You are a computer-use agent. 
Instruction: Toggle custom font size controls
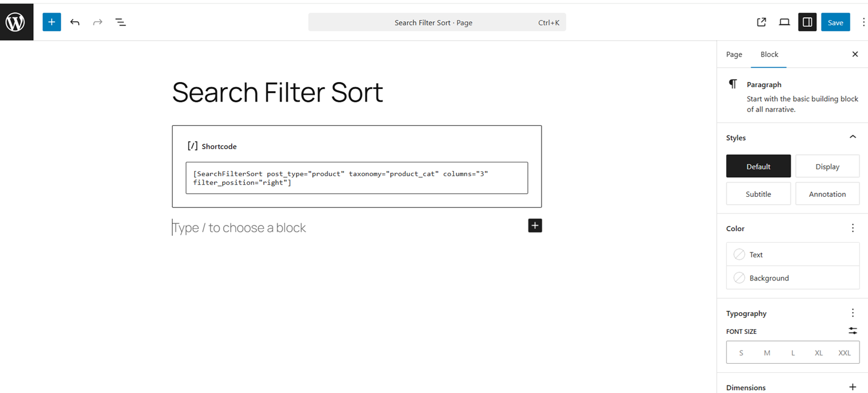click(x=853, y=331)
